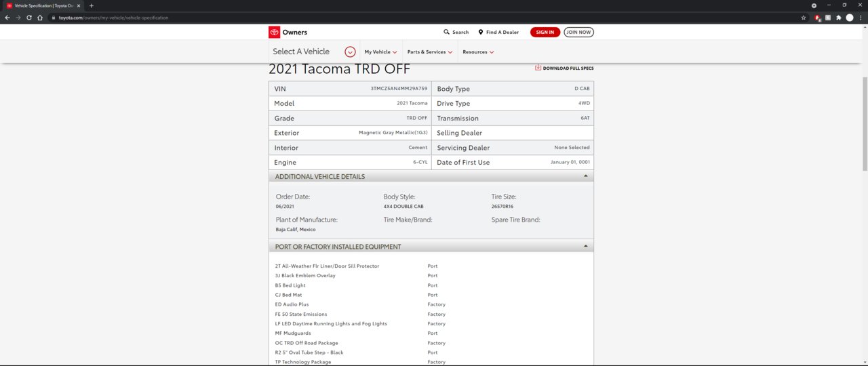The width and height of the screenshot is (868, 366).
Task: Click the Owners heading link
Action: pyautogui.click(x=295, y=32)
